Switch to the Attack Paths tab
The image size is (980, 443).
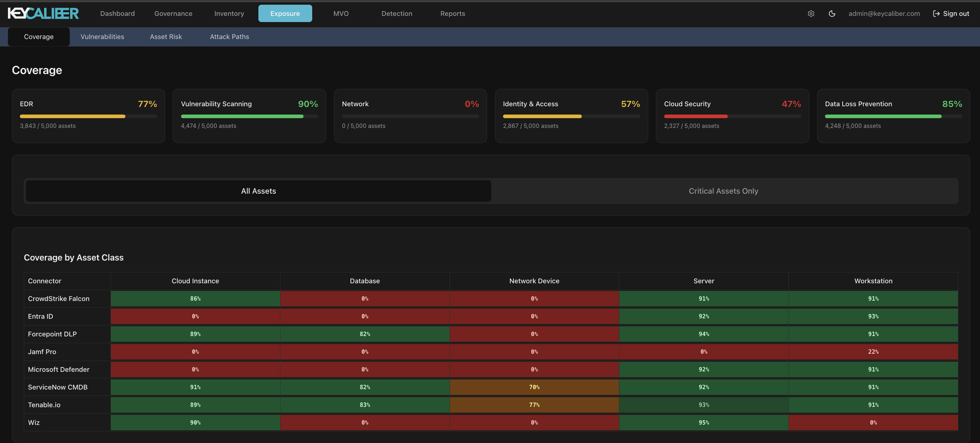229,37
